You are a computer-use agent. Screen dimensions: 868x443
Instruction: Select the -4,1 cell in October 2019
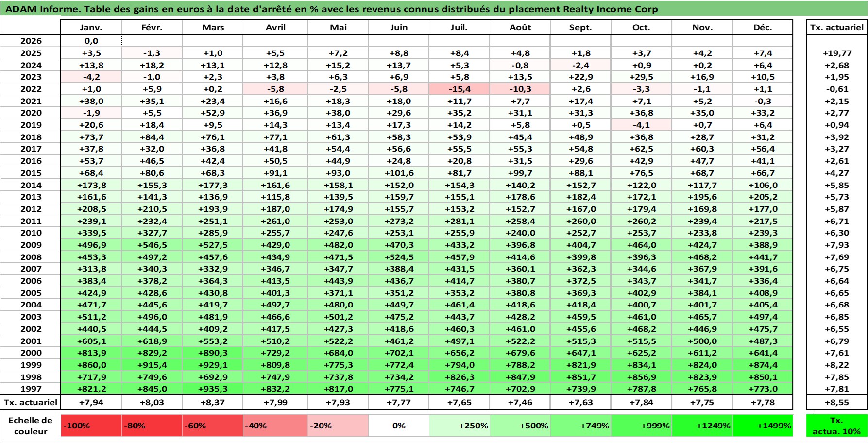pyautogui.click(x=641, y=125)
